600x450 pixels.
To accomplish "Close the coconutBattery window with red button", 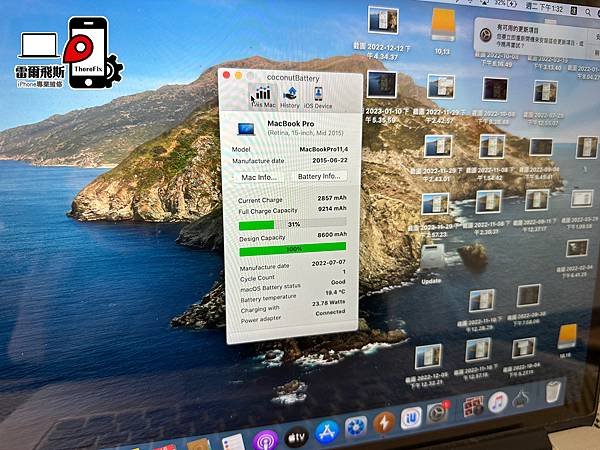I will [x=227, y=75].
